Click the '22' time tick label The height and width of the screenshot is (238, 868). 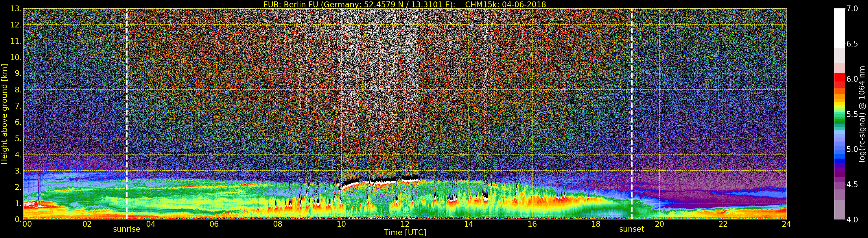click(723, 224)
